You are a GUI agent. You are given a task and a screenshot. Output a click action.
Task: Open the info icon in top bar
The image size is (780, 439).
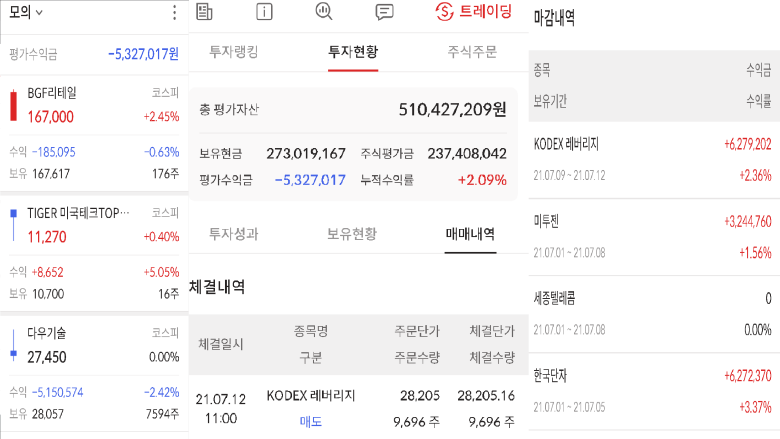pos(264,11)
